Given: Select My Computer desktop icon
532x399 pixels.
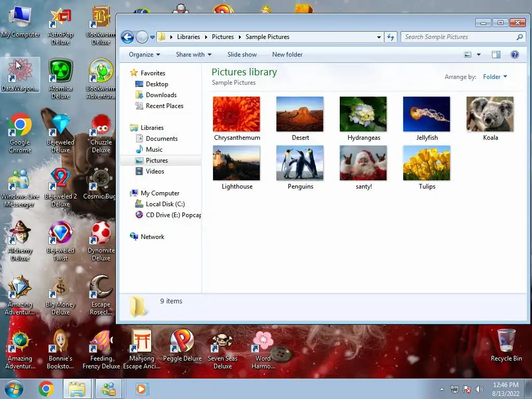Looking at the screenshot, I should pyautogui.click(x=20, y=22).
